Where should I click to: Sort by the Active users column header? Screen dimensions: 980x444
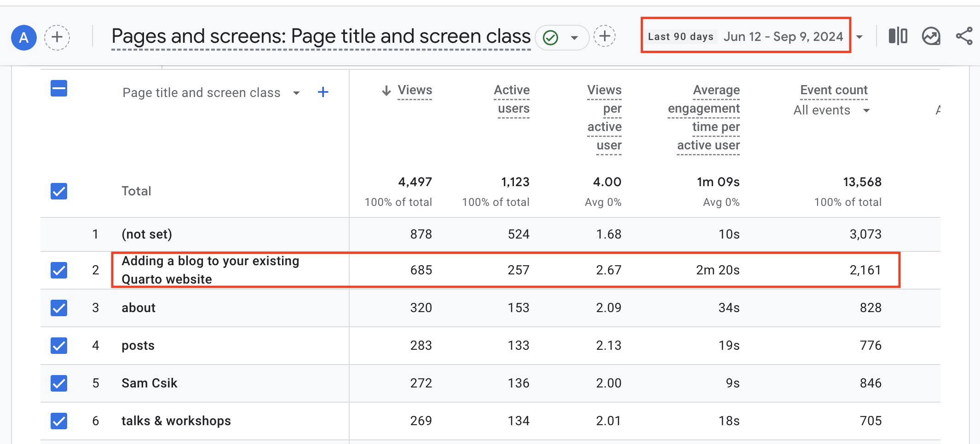(513, 99)
